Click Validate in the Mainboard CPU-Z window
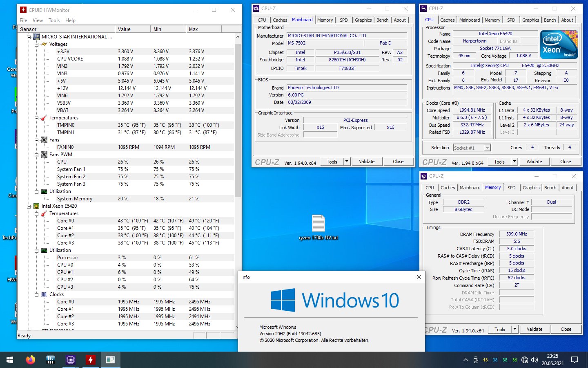The image size is (588, 368). (367, 162)
